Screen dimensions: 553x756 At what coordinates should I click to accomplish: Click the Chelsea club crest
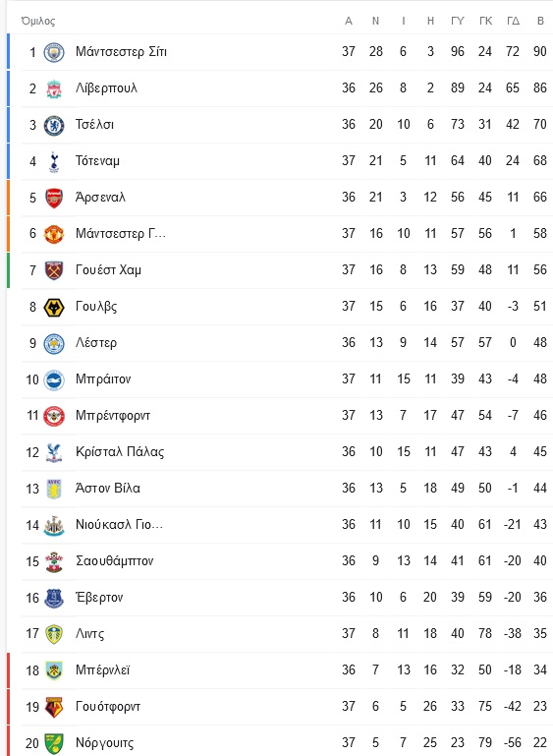[54, 125]
